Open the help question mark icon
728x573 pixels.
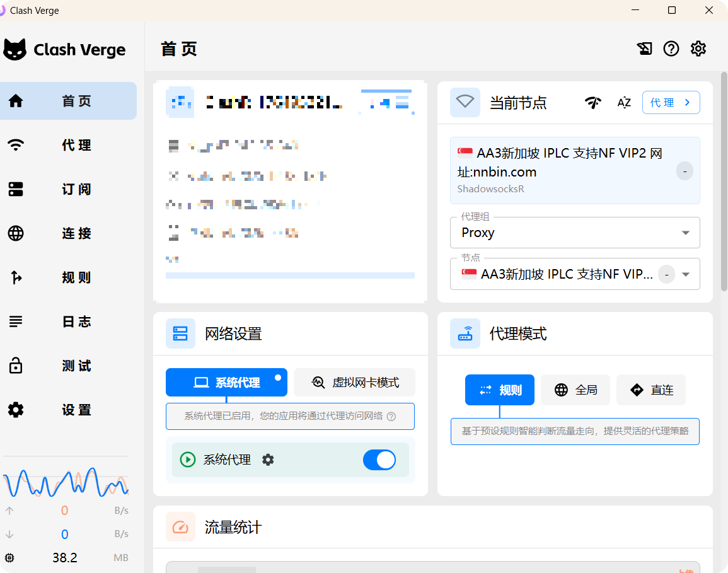pyautogui.click(x=671, y=49)
